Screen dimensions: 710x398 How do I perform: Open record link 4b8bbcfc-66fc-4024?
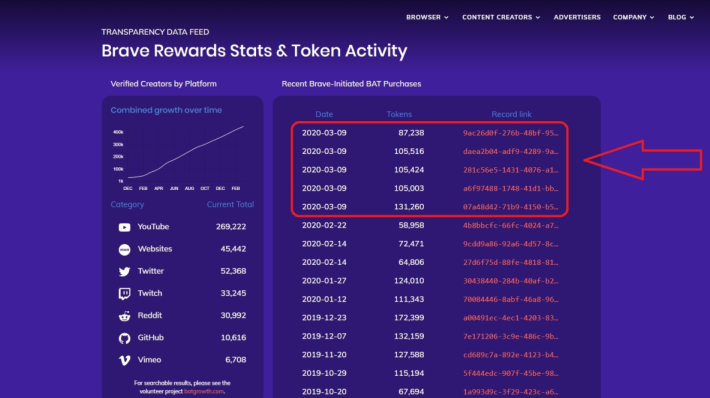(x=510, y=225)
